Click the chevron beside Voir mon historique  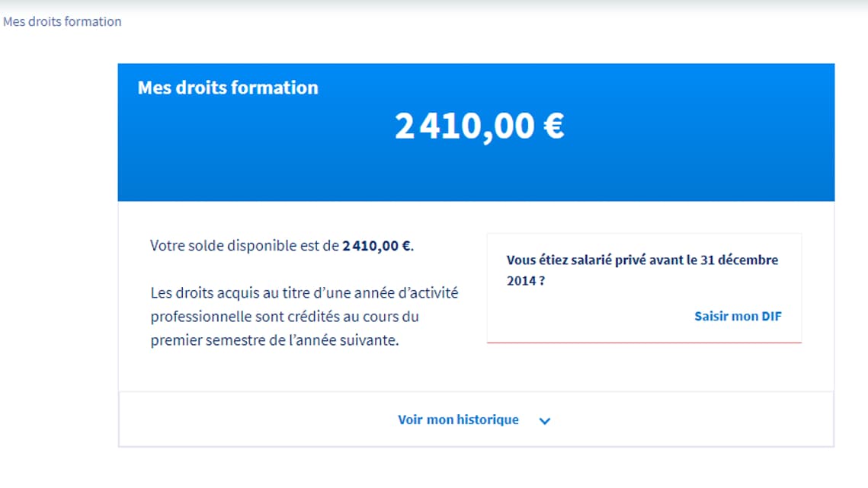545,421
